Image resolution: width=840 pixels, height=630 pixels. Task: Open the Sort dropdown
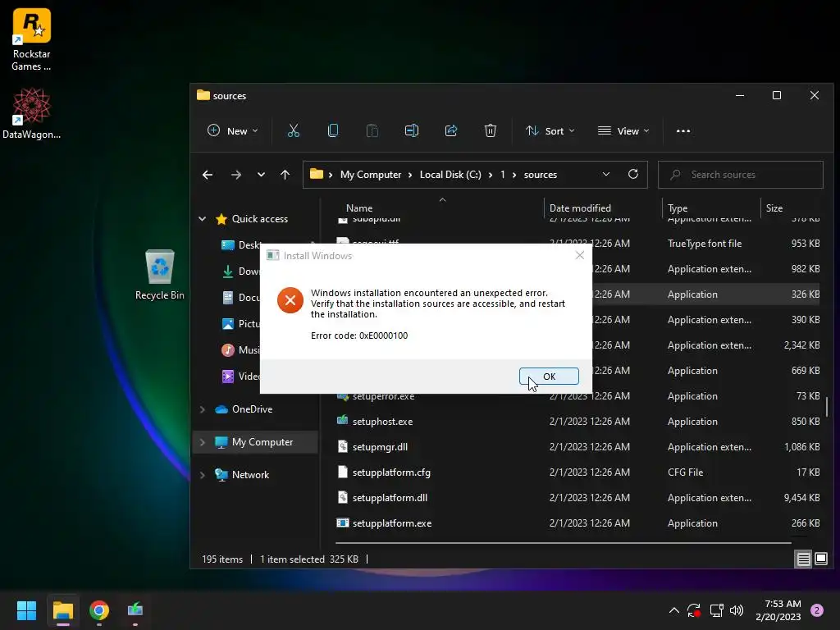coord(550,130)
